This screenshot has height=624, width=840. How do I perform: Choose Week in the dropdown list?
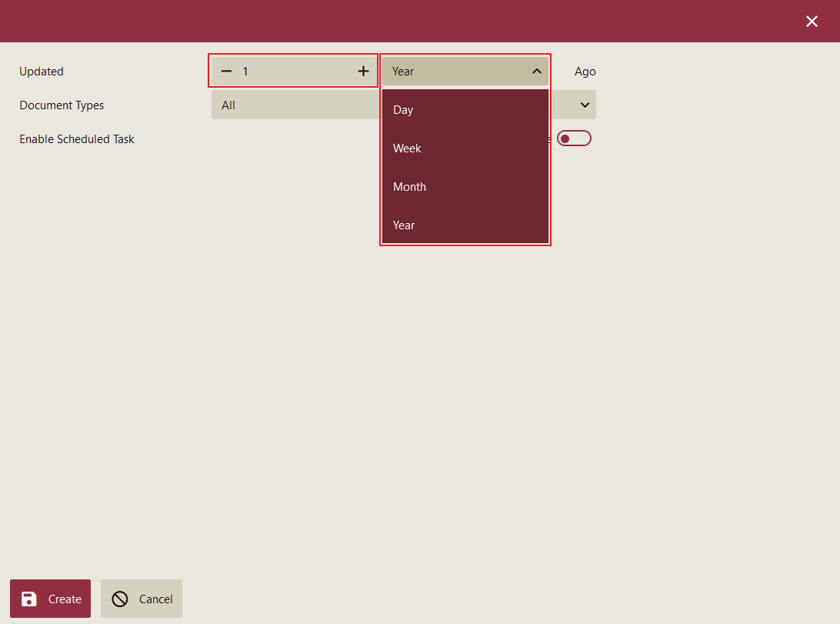407,148
